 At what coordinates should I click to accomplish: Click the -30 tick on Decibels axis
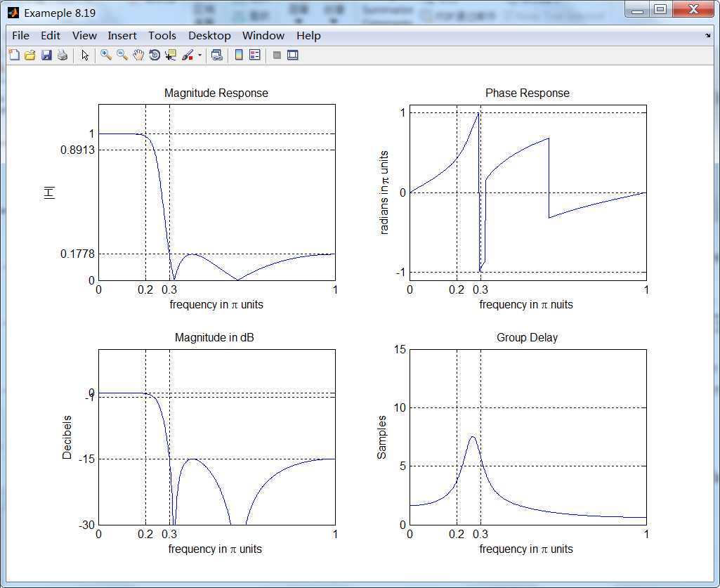click(x=86, y=525)
